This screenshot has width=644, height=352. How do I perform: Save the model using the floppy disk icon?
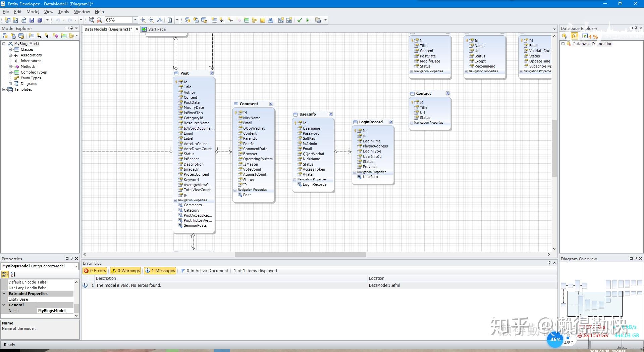coord(31,20)
